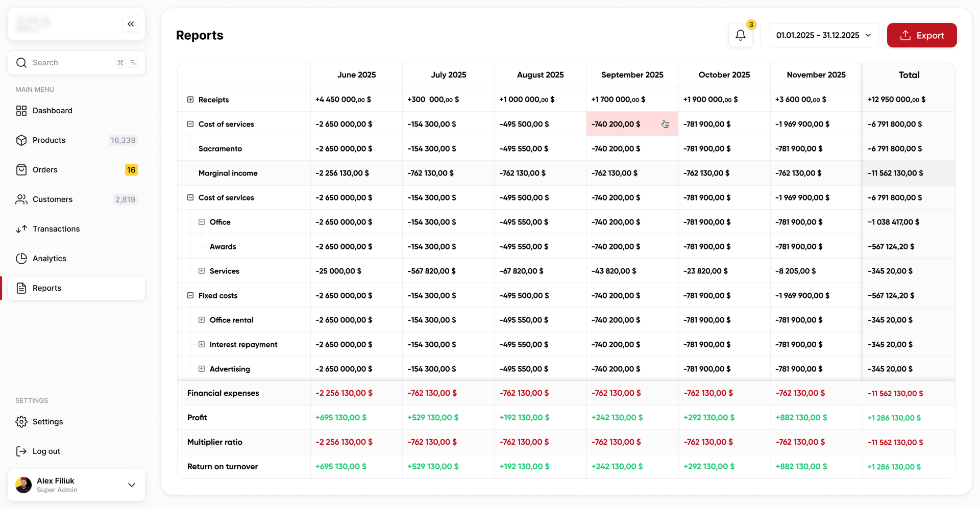
Task: Collapse the Fixed costs row
Action: coord(190,295)
